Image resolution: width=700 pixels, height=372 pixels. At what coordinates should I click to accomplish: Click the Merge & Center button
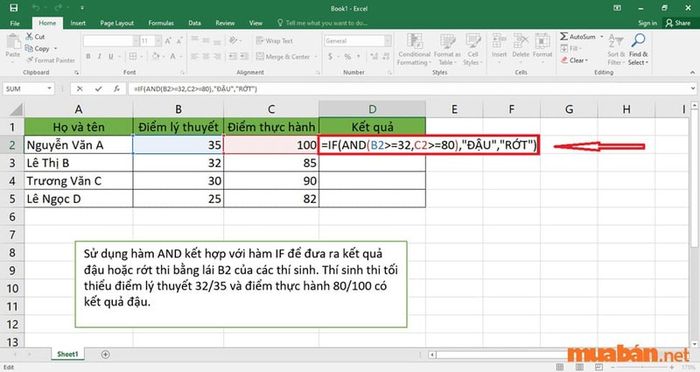point(283,57)
